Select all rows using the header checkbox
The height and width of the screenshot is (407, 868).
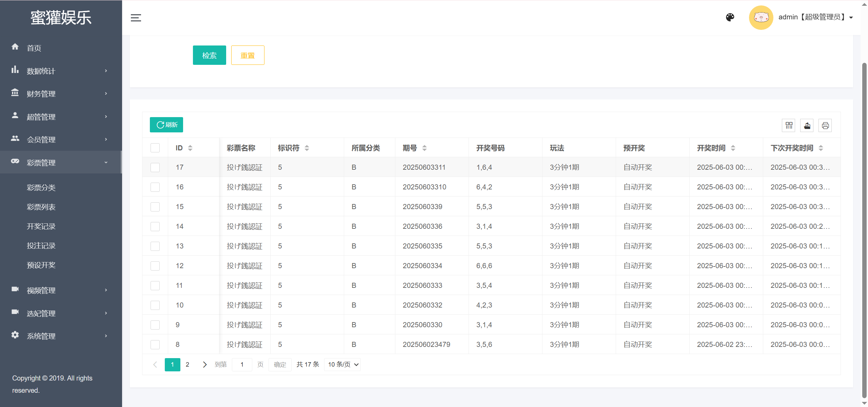pos(155,148)
